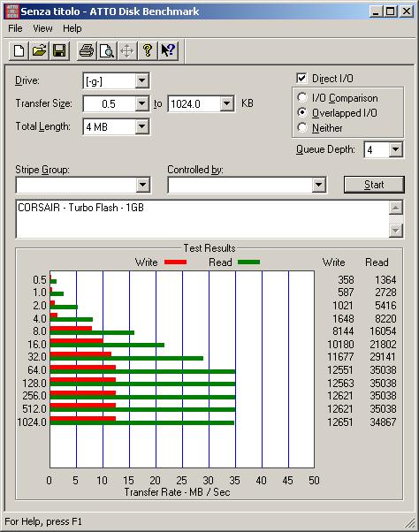Click description box scroll up arrow

click(x=396, y=208)
